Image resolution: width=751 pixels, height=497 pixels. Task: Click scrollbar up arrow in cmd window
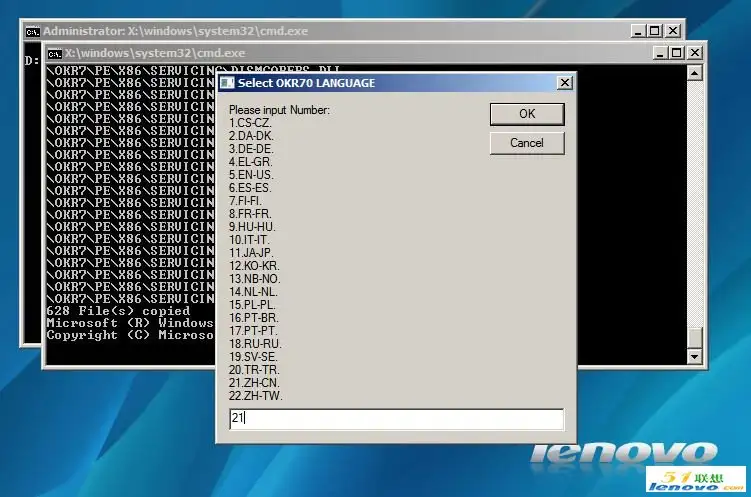click(x=695, y=73)
